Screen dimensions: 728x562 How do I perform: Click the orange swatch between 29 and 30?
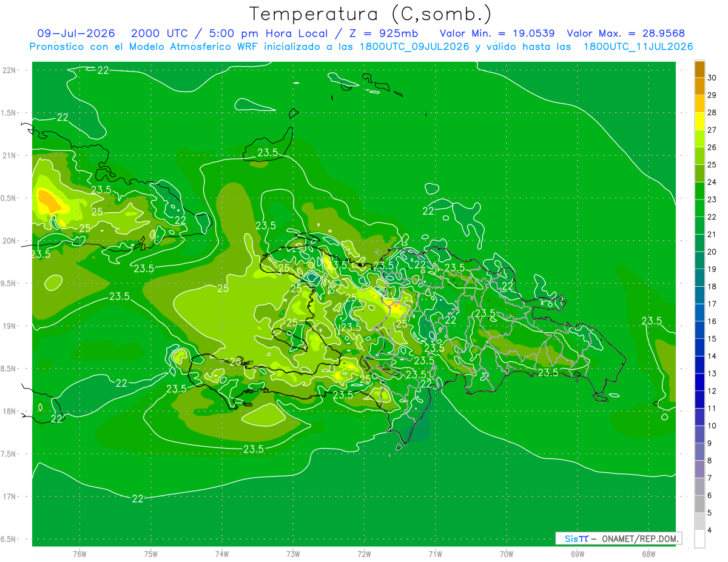pos(699,87)
